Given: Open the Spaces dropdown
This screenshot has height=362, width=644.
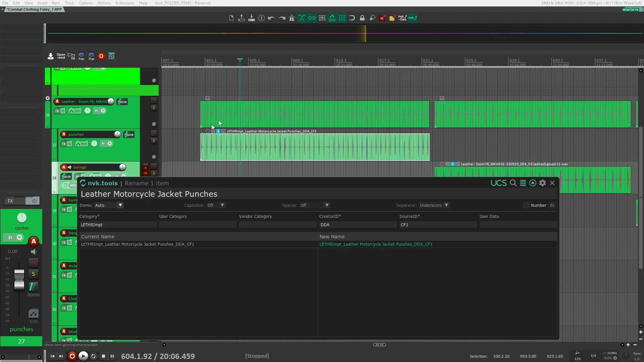Looking at the screenshot, I should tap(315, 205).
